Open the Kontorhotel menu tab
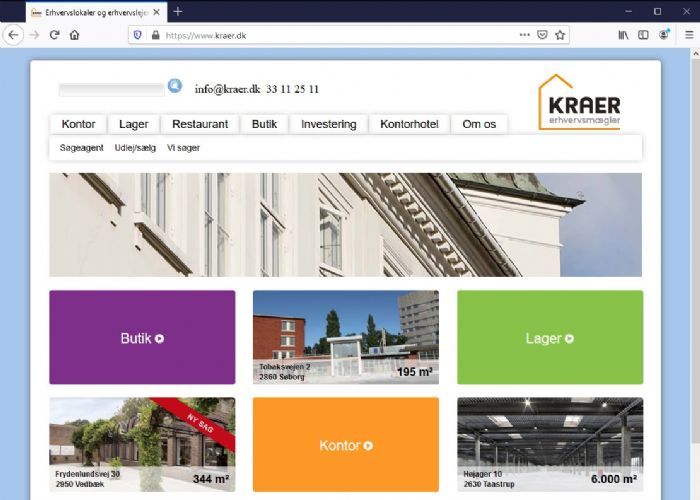 409,124
